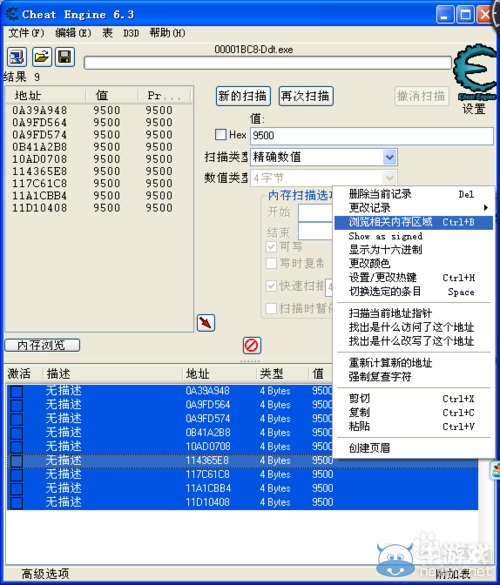Choose 删除当前记录 from context menu
Image resolution: width=500 pixels, height=585 pixels.
[413, 194]
